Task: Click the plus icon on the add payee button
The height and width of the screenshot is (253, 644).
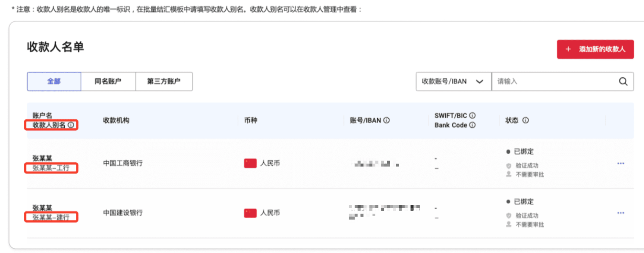Action: coord(568,49)
